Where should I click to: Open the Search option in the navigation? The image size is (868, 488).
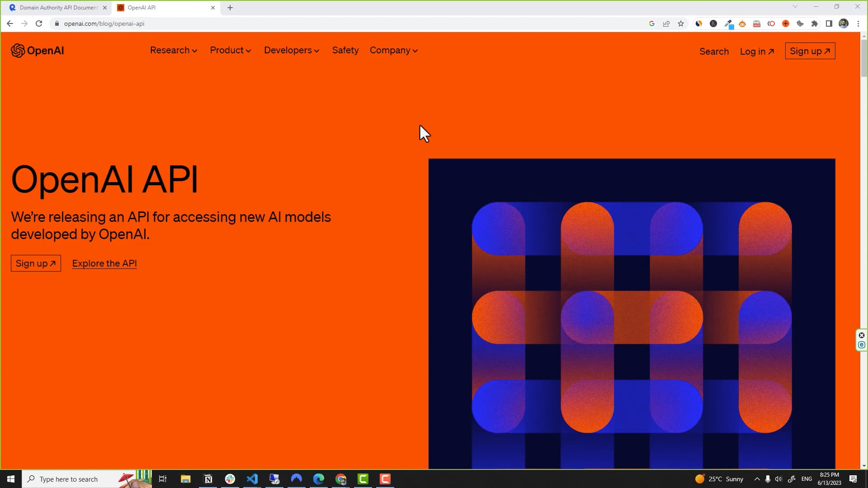coord(713,51)
